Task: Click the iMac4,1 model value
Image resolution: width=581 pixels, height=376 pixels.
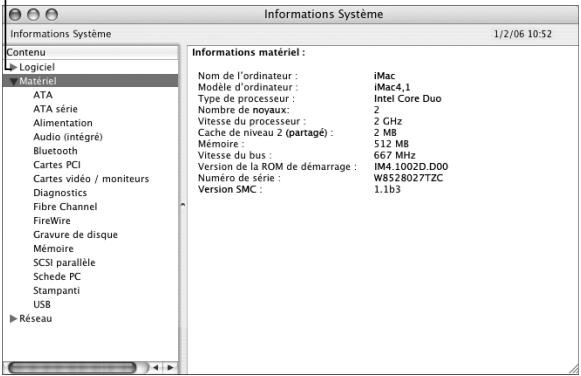Action: (392, 87)
